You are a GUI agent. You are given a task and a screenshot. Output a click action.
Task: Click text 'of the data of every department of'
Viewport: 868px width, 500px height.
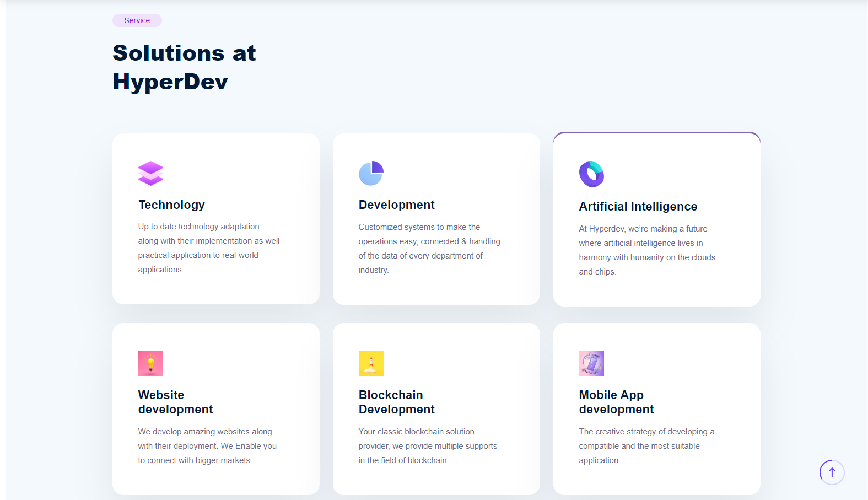point(420,256)
